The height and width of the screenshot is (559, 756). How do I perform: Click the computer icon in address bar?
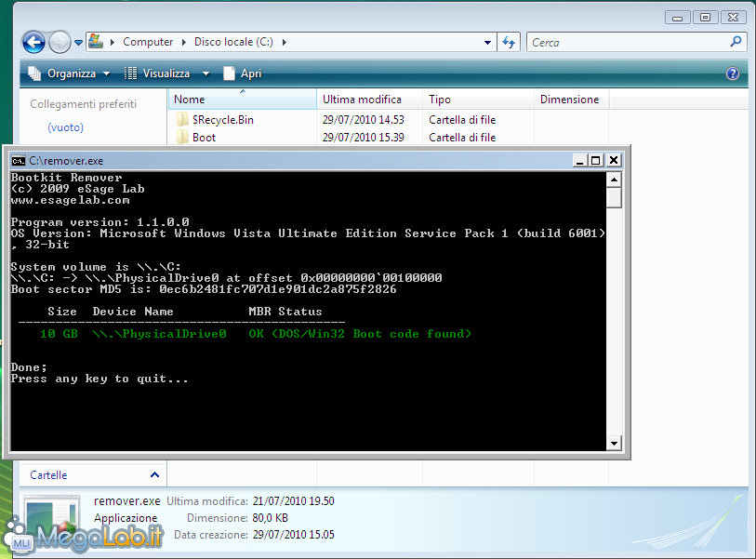96,42
